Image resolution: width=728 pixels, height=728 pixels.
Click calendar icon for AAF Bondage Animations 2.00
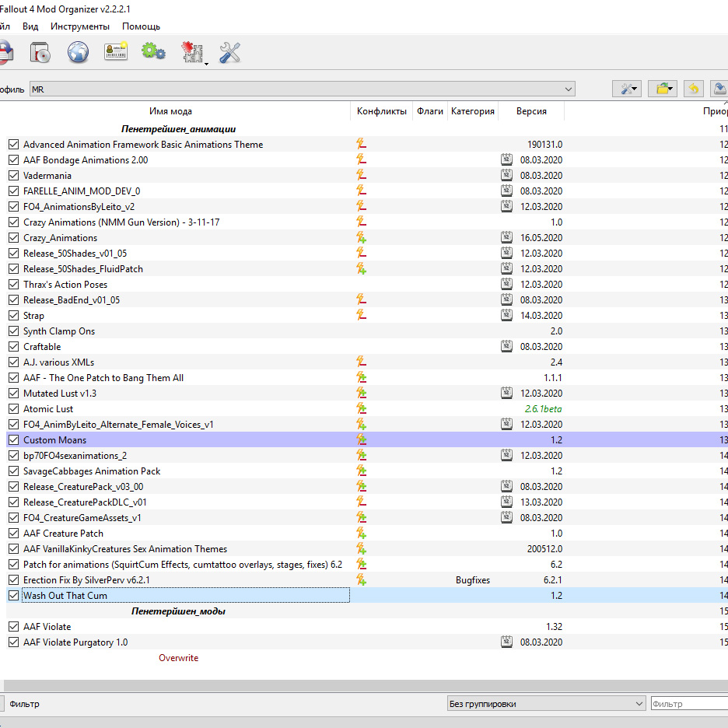506,159
